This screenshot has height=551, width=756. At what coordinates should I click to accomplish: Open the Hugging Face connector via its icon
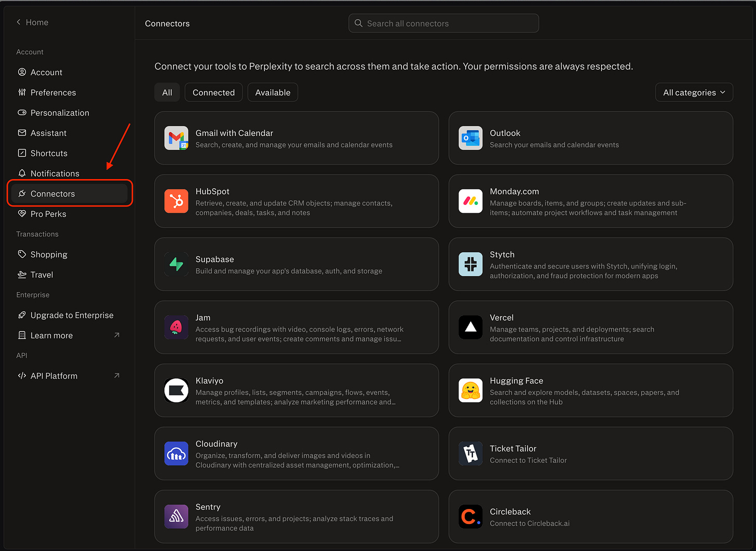click(x=470, y=391)
